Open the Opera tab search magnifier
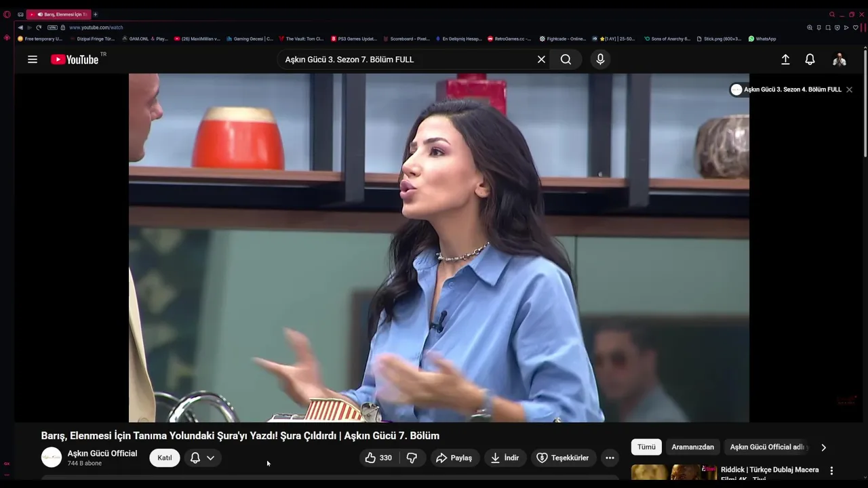Image resolution: width=868 pixels, height=488 pixels. coord(832,14)
